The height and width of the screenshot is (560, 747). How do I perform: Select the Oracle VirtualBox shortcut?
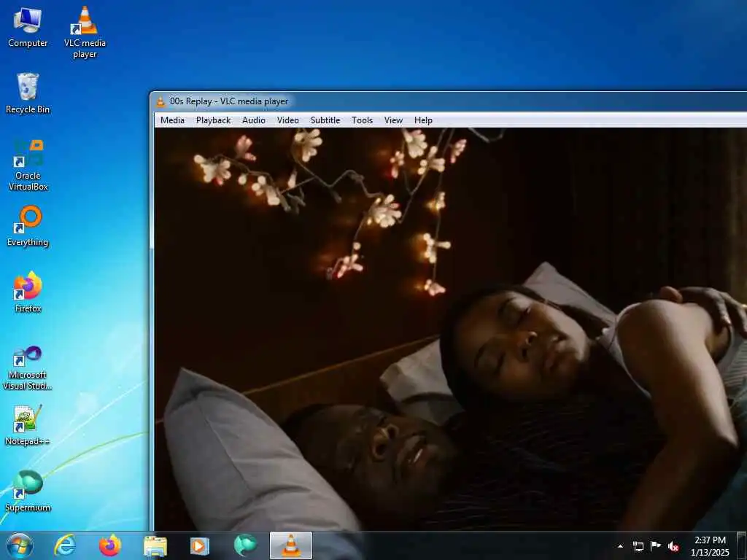(x=28, y=166)
